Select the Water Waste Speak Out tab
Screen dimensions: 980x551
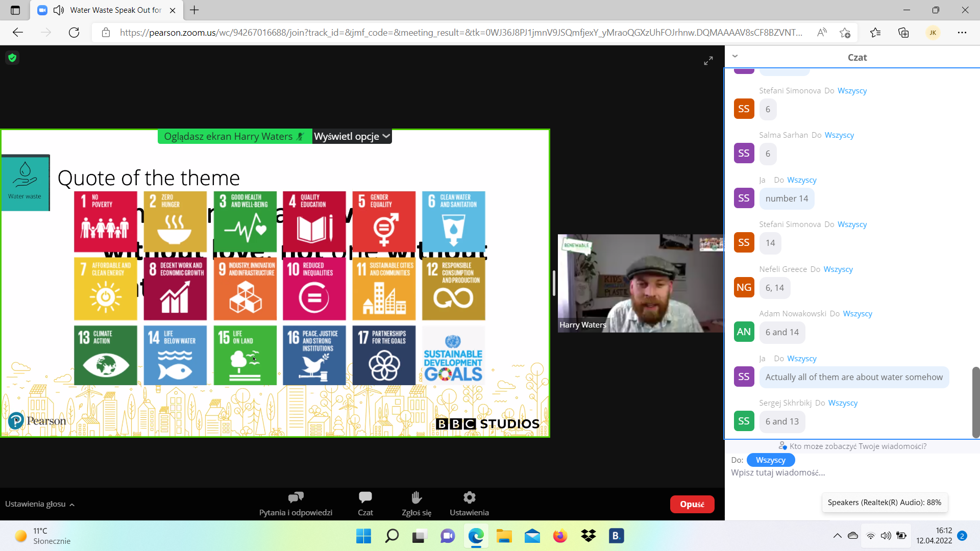(x=115, y=10)
